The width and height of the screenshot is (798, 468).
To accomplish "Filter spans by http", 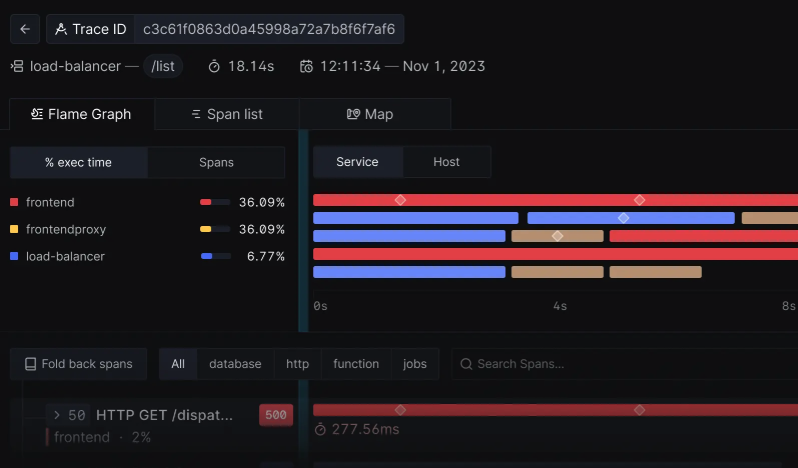I will pyautogui.click(x=297, y=364).
